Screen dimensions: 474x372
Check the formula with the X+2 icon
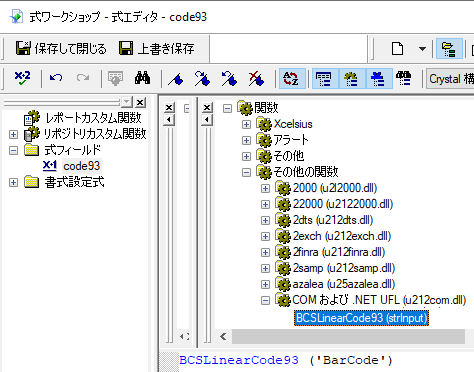[22, 79]
